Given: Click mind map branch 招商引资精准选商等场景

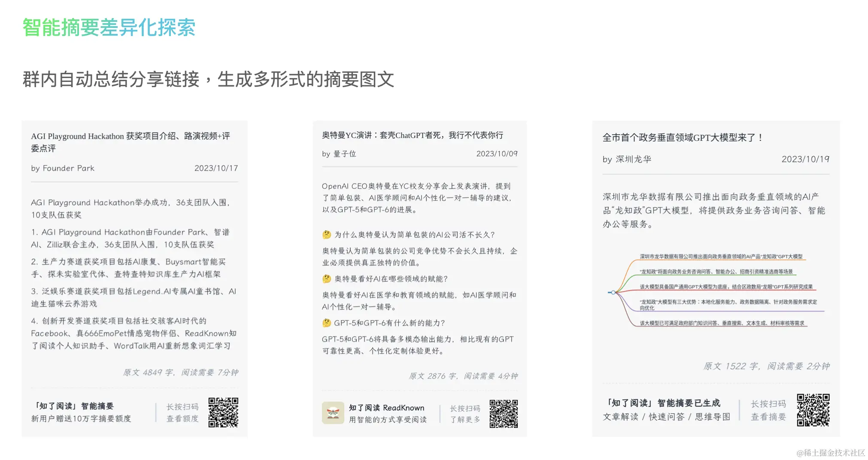Looking at the screenshot, I should (x=716, y=272).
